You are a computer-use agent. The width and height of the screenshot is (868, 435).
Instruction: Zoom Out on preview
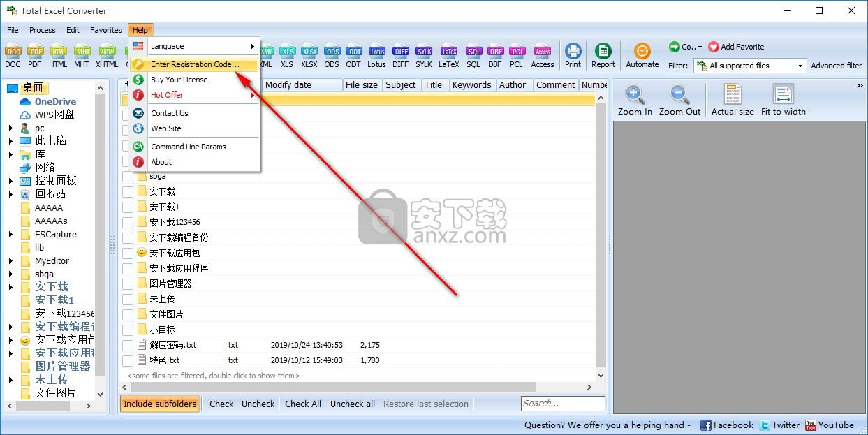pyautogui.click(x=679, y=101)
